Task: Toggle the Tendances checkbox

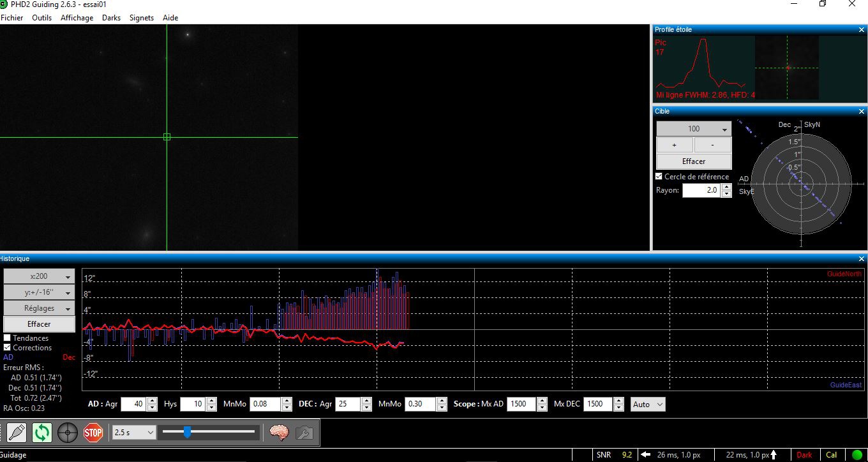Action: click(7, 338)
